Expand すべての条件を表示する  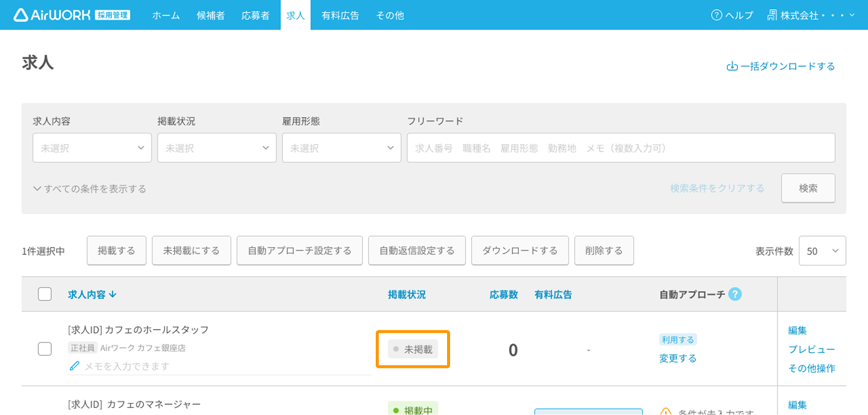(x=89, y=189)
